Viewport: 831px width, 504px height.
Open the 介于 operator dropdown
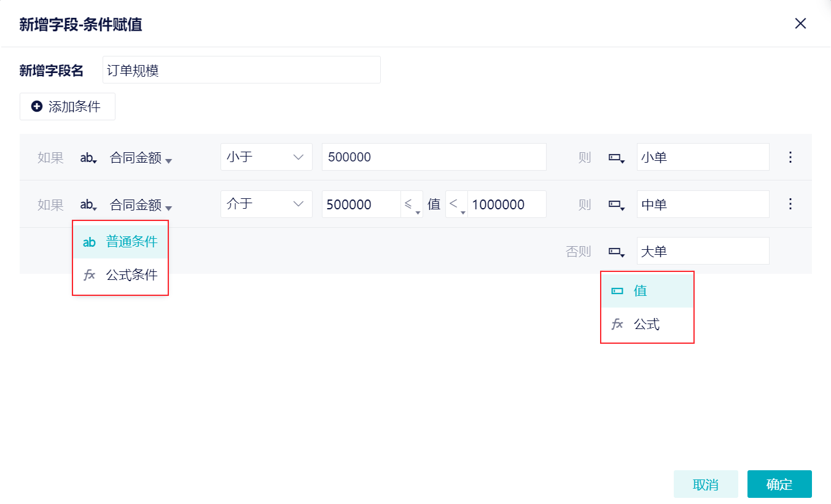(x=266, y=204)
